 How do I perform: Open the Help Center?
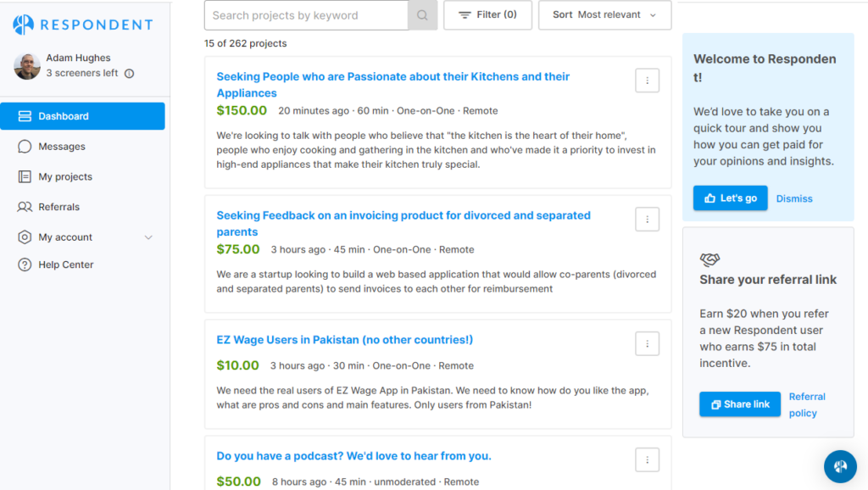pos(65,264)
